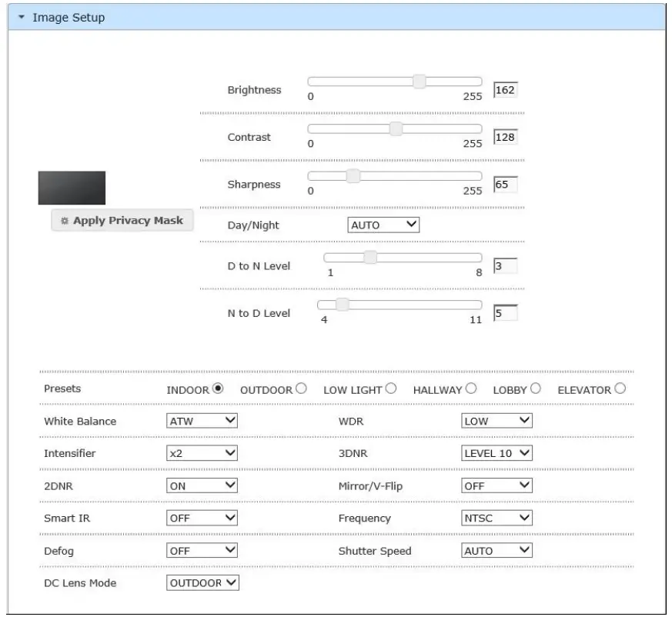Viewport: 672px width, 617px height.
Task: Click the Brightness slider handle
Action: tap(420, 82)
